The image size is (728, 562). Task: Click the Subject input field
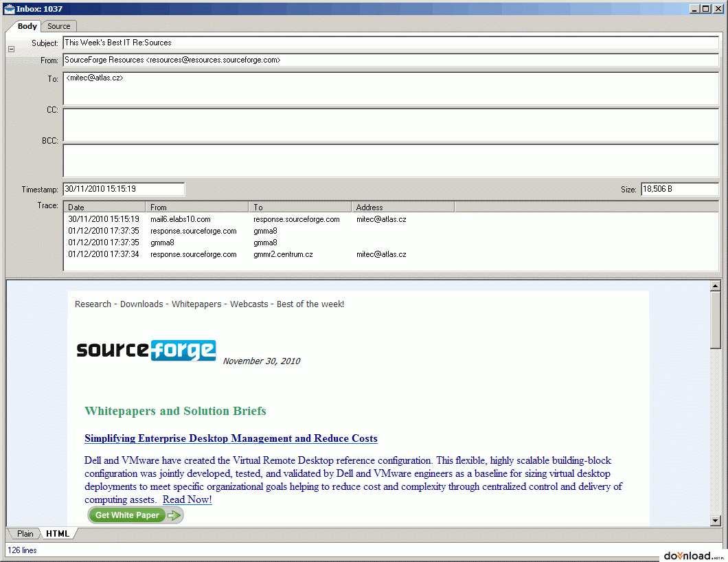tap(391, 43)
